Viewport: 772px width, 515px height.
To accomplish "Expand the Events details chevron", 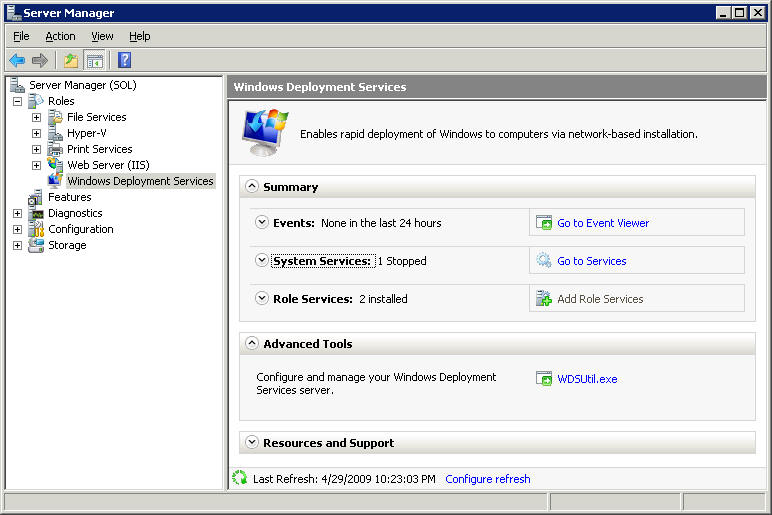I will pyautogui.click(x=261, y=222).
